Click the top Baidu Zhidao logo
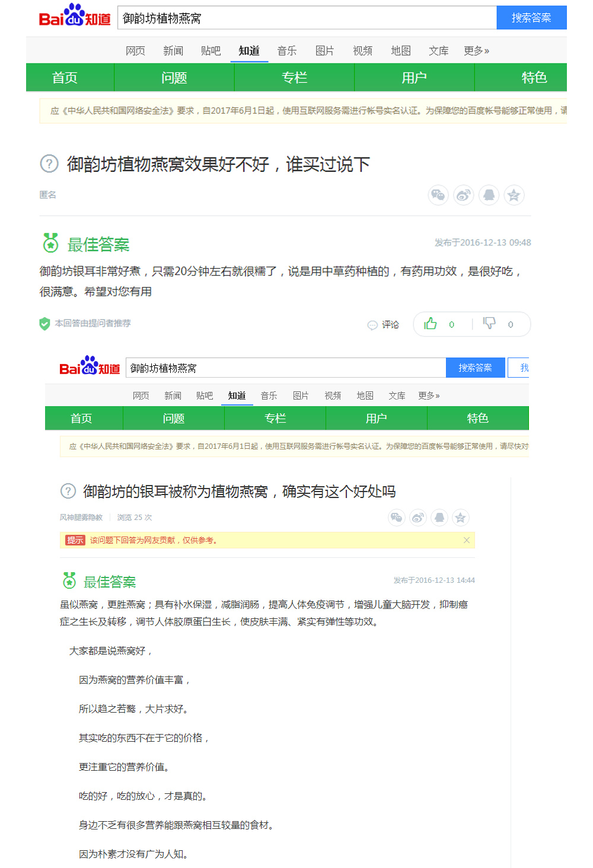Image resolution: width=593 pixels, height=868 pixels. 75,16
